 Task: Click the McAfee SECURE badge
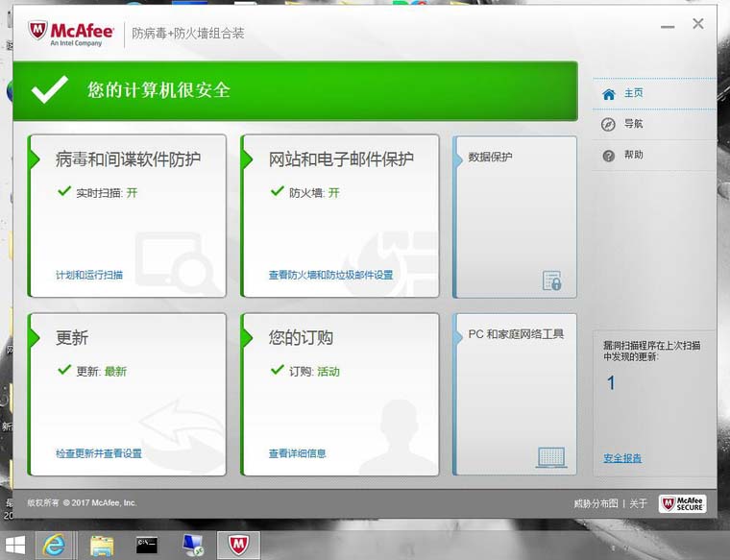[x=683, y=503]
